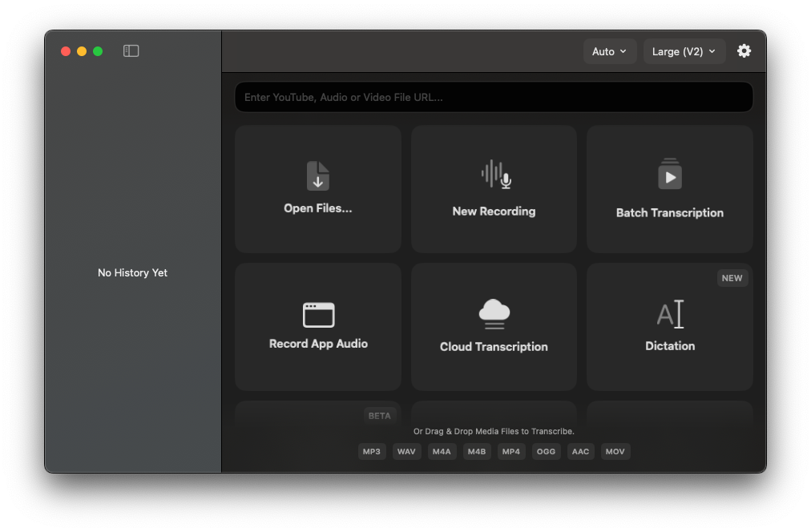Click the MP4 format badge

tap(511, 452)
